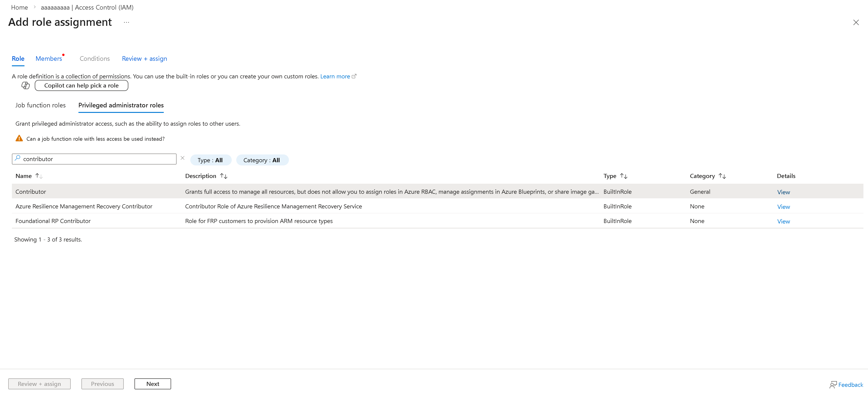Click BuiltInRole cell in Foundational RP row
Screen dimensions: 868x393
[x=618, y=221]
